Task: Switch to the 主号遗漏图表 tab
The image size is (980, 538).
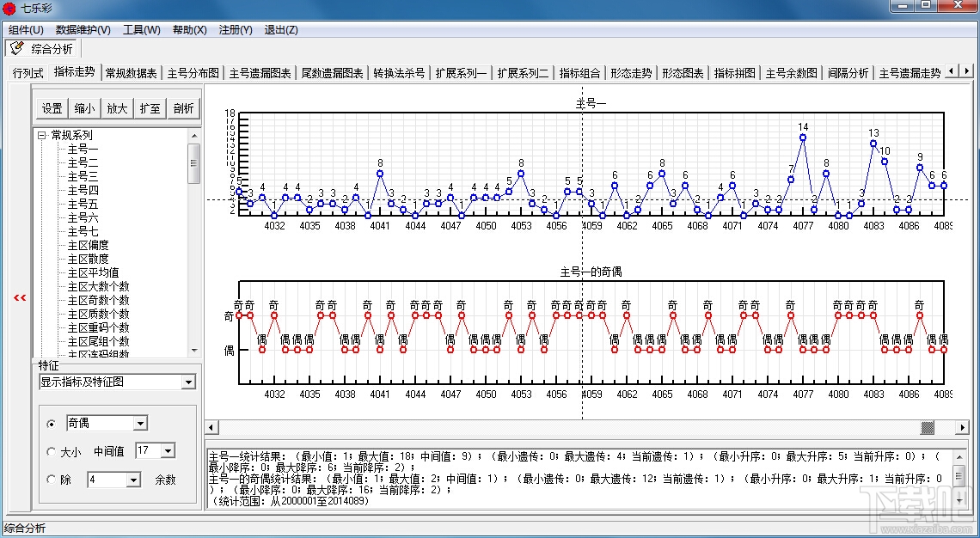Action: [260, 73]
